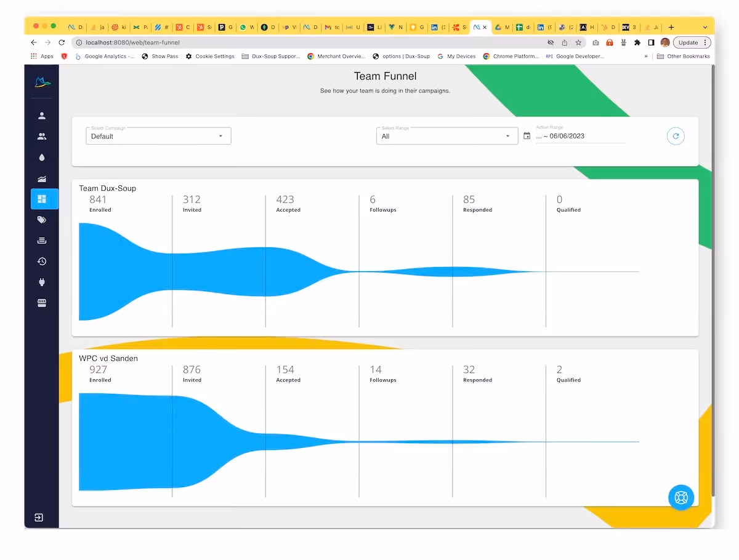The width and height of the screenshot is (739, 560).
Task: Open the Merchant Overview bookmark
Action: click(x=336, y=56)
